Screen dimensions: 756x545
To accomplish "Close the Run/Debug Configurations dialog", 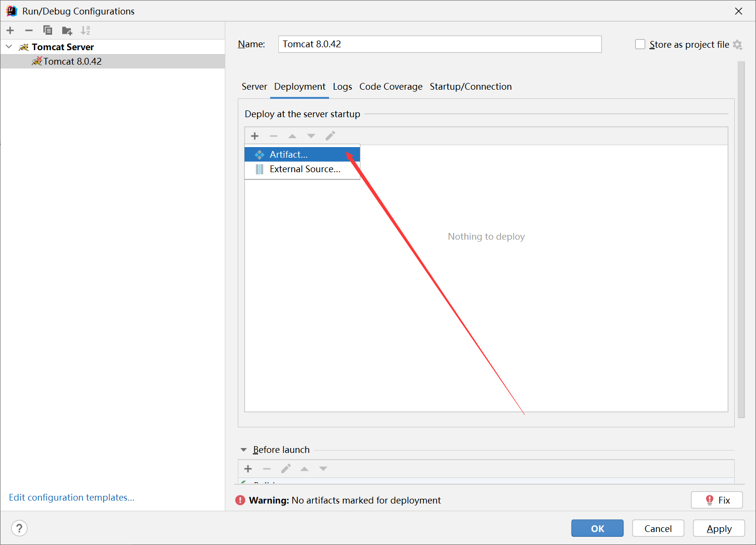I will click(x=739, y=11).
